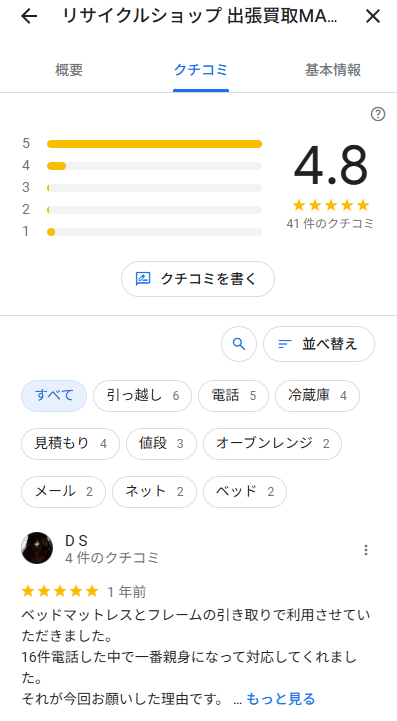The width and height of the screenshot is (397, 721).
Task: Open the DS review three-dot menu
Action: 366,550
